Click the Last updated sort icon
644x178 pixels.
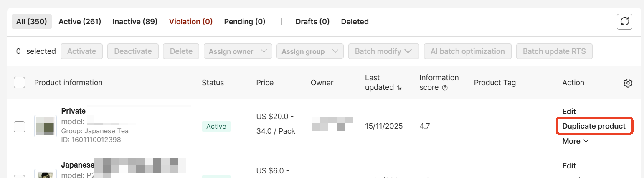pos(400,88)
